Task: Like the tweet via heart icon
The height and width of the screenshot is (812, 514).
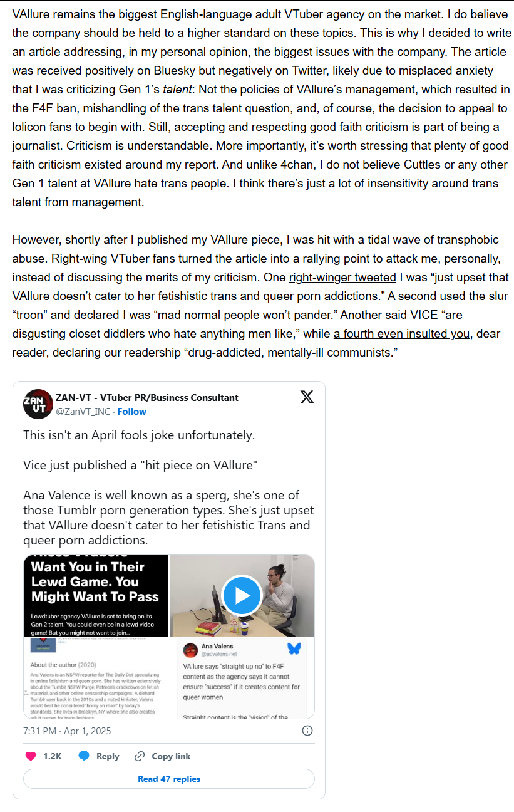Action: pyautogui.click(x=30, y=756)
